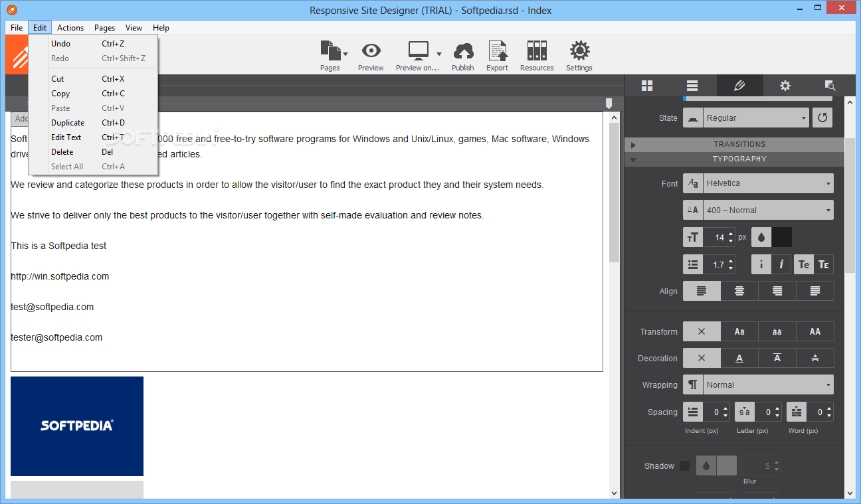Image resolution: width=861 pixels, height=504 pixels.
Task: Click the letter spacing icon
Action: (x=745, y=412)
